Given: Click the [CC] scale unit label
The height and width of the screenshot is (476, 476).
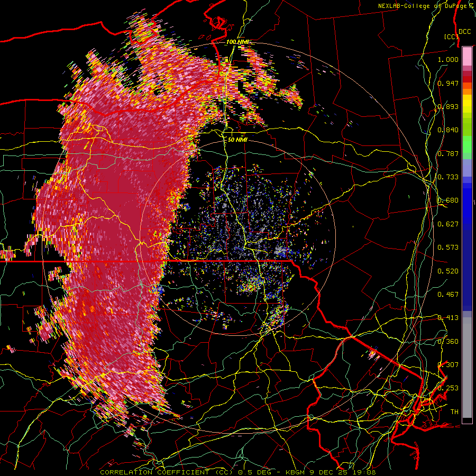Looking at the screenshot, I should 451,36.
